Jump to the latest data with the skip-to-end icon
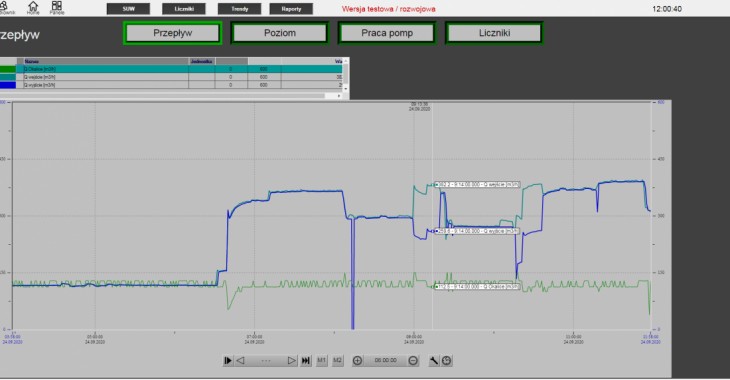The image size is (730, 380). (x=305, y=360)
